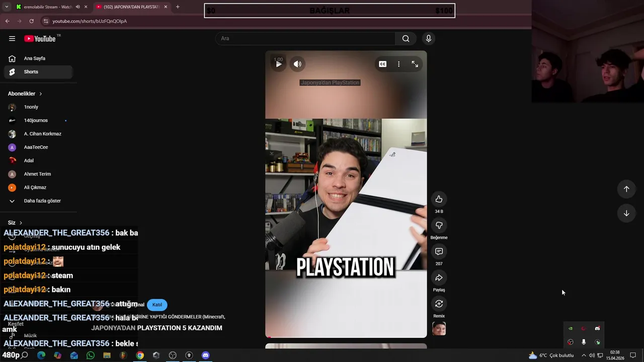Open the system volume speaker icon
The height and width of the screenshot is (362, 644).
click(592, 355)
